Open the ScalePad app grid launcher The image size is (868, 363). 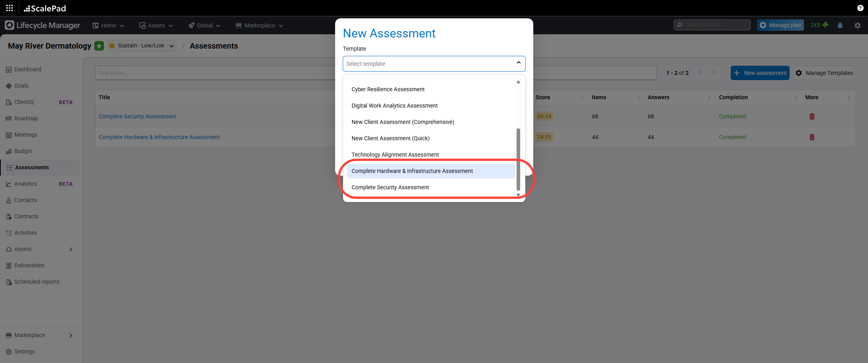point(10,8)
